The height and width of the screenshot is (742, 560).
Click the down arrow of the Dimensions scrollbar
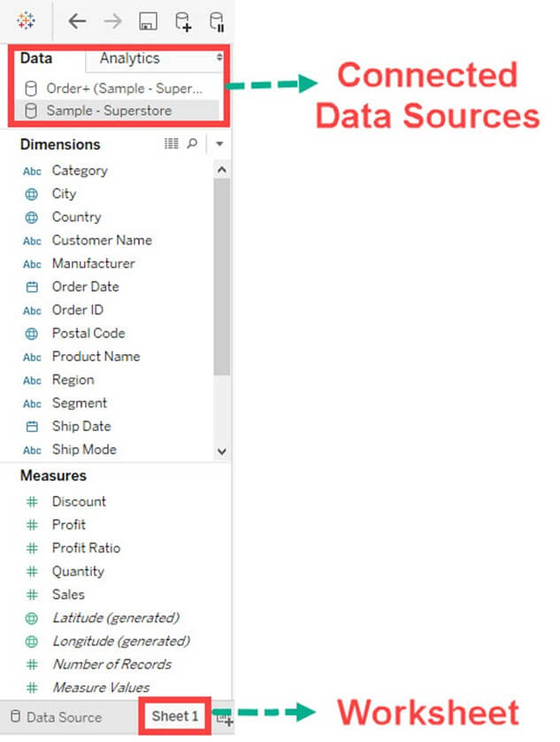point(221,451)
